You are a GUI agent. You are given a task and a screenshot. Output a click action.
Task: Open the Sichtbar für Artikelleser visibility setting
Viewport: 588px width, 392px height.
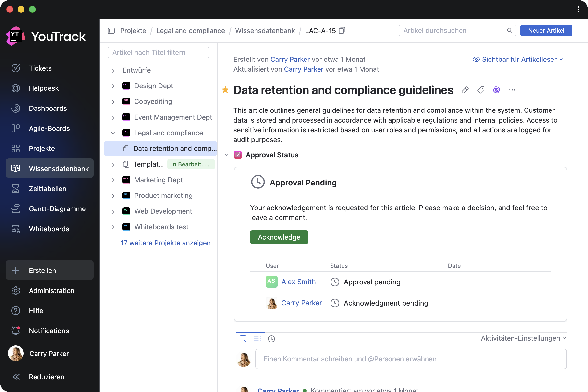[517, 59]
